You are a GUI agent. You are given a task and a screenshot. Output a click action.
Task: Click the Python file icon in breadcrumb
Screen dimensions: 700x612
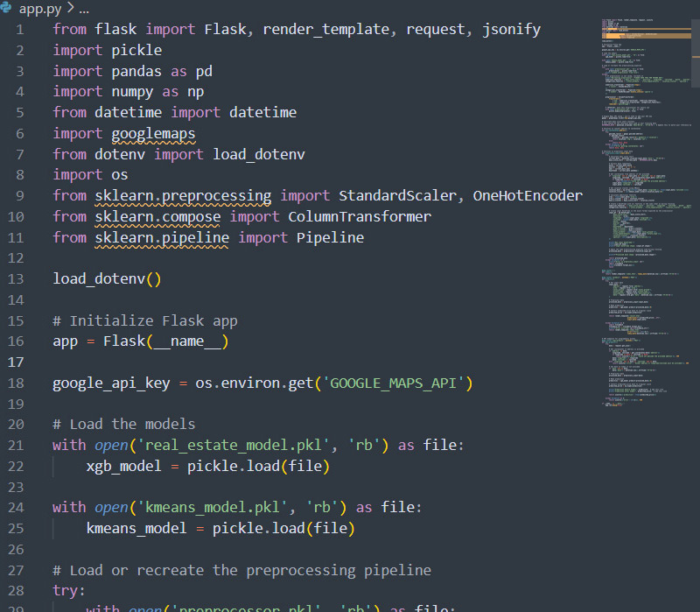pyautogui.click(x=9, y=9)
